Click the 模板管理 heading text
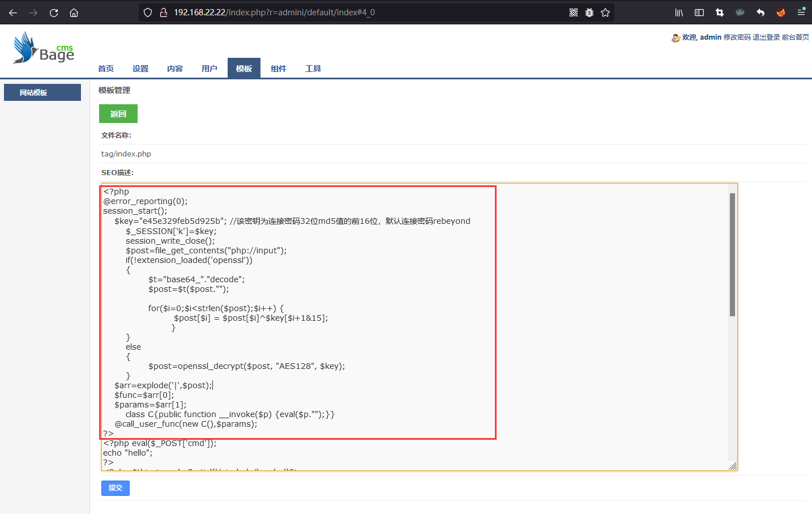 (x=114, y=90)
